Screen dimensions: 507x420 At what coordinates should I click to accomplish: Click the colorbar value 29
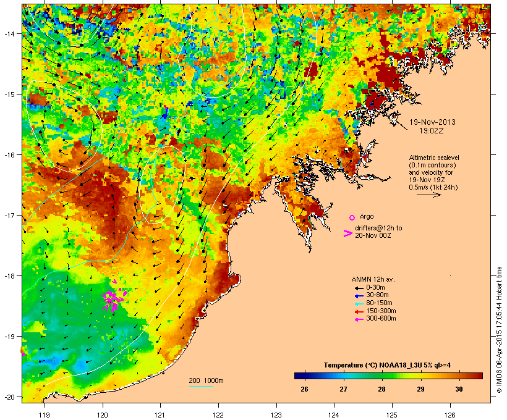pyautogui.click(x=420, y=389)
